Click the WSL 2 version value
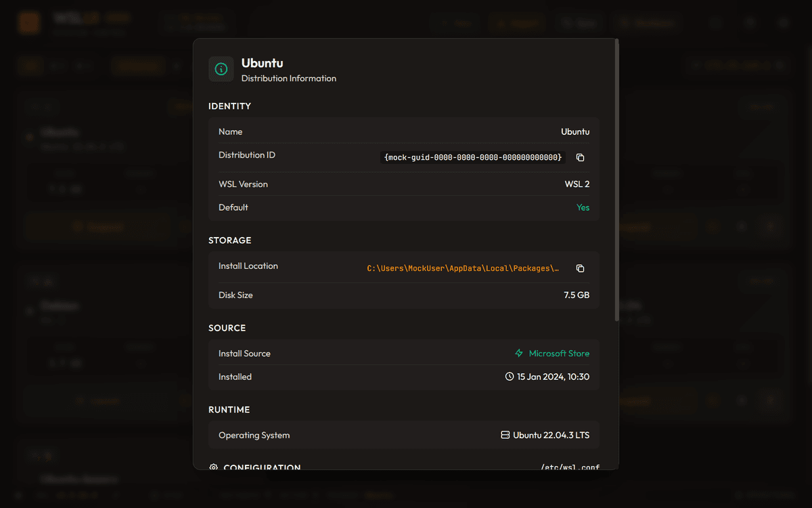This screenshot has width=812, height=508. tap(577, 184)
